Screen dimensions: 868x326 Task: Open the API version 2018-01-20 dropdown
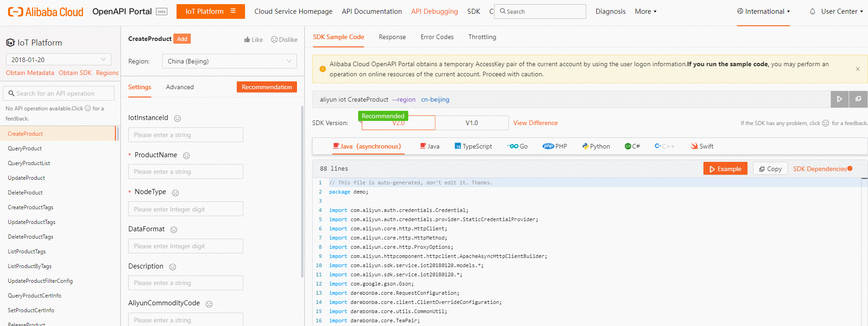[58, 59]
